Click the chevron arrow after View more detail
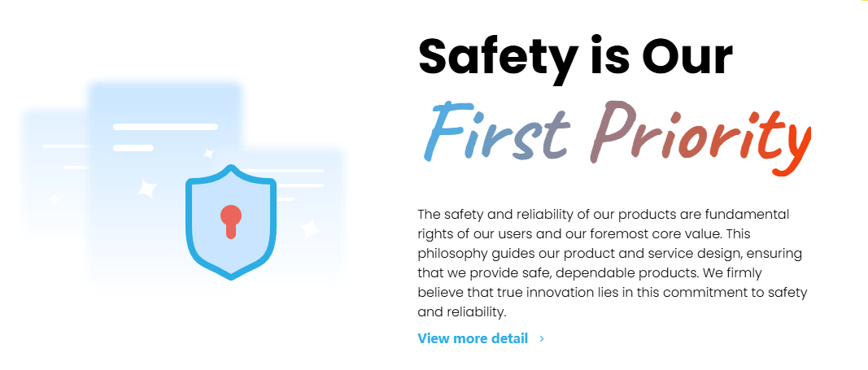Viewport: 868px width, 370px height. point(543,338)
